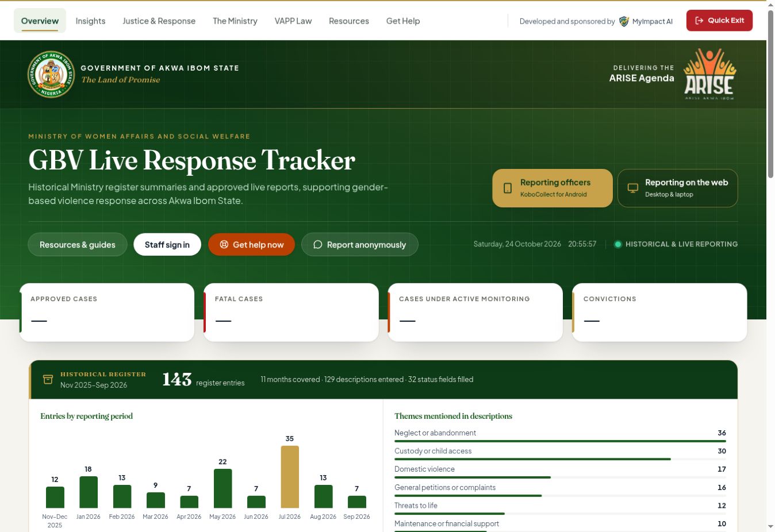775x532 pixels.
Task: Click the Domestic violence theme row
Action: (560, 471)
